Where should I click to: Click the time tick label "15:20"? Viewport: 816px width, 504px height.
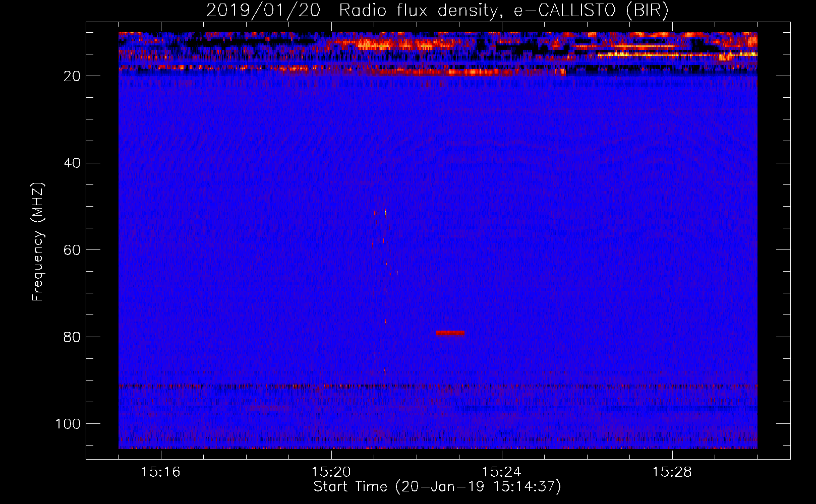(x=331, y=472)
